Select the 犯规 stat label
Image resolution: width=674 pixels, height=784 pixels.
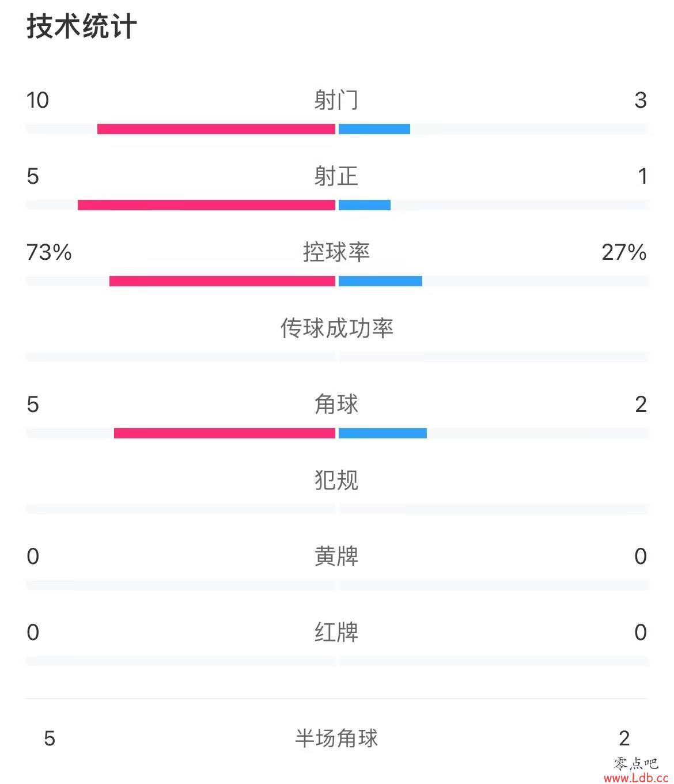click(336, 480)
